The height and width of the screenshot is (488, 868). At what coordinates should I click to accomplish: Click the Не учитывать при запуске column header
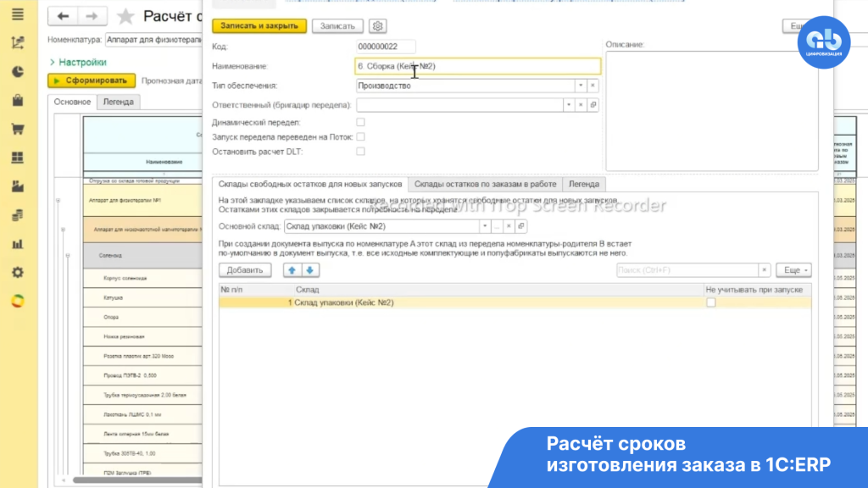coord(757,290)
